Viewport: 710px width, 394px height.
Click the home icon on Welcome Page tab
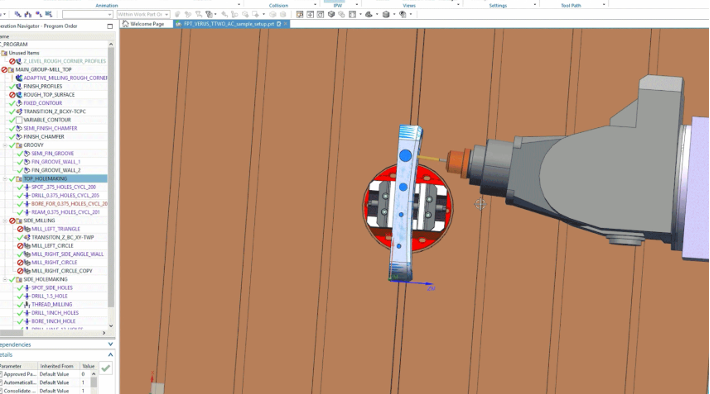(x=126, y=24)
